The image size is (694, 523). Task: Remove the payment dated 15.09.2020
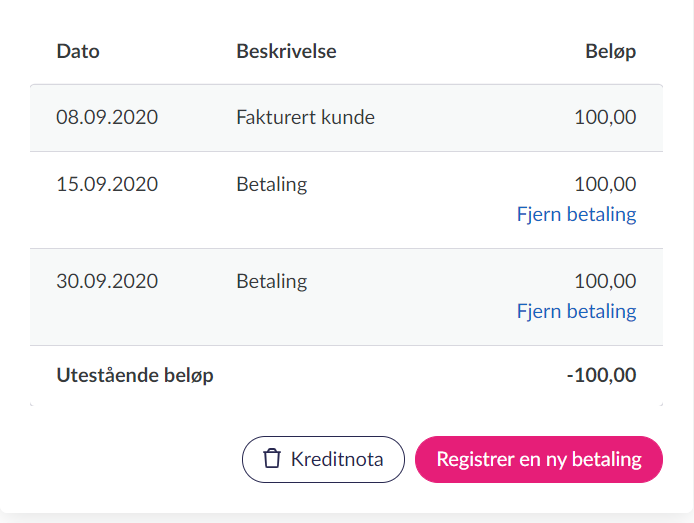tap(576, 214)
